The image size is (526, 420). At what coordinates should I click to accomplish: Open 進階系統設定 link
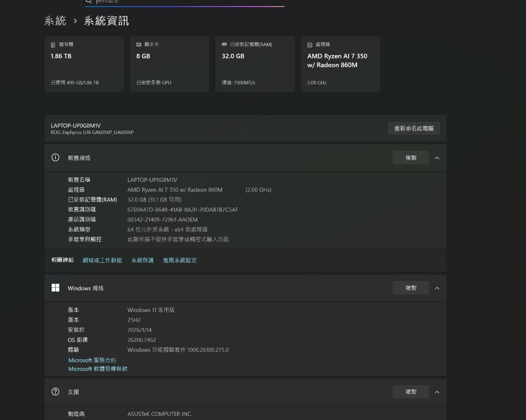click(x=180, y=260)
